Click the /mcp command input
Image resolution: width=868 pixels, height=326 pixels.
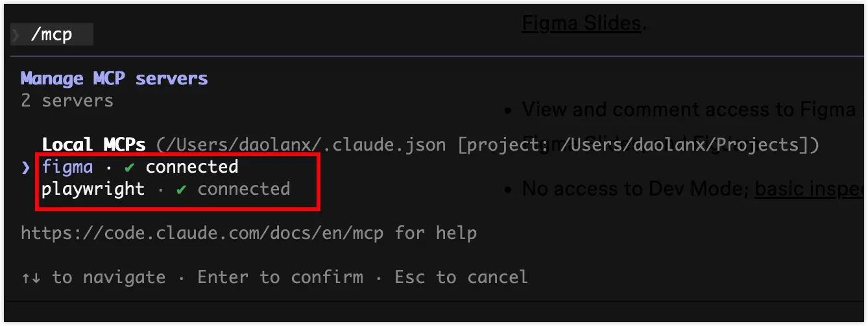tap(51, 34)
